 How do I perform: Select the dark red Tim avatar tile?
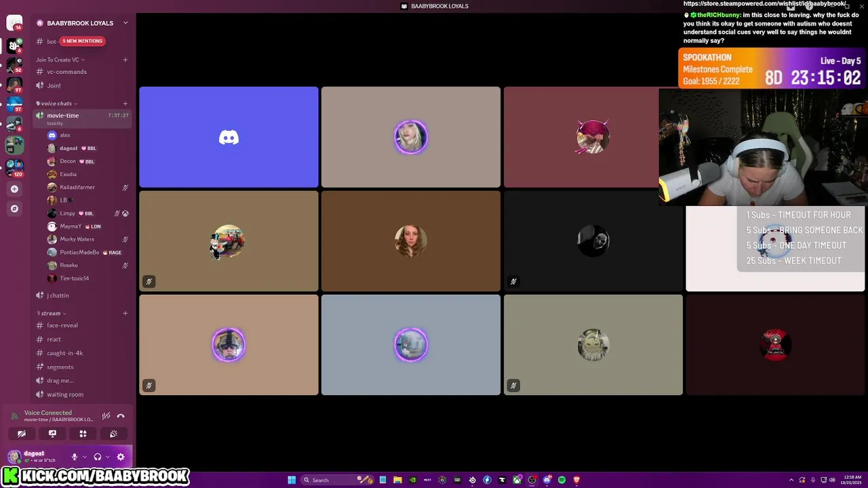pos(775,344)
